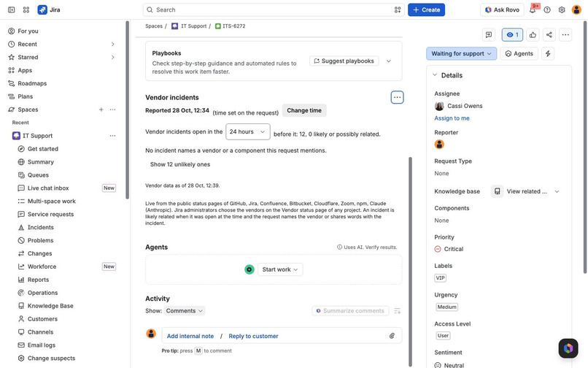Open the work item more actions menu
Viewport: 588px width, 368px height.
(x=565, y=35)
